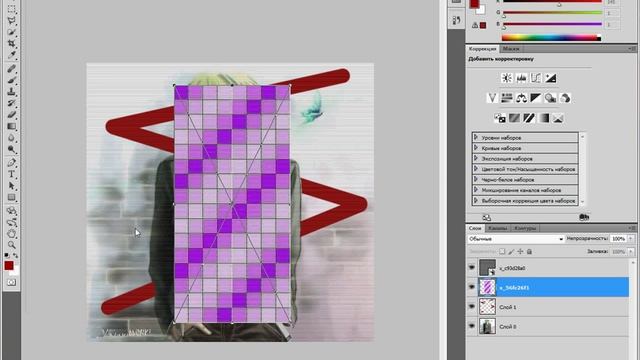Toggle visibility of Слой 0
This screenshot has width=640, height=360.
pyautogui.click(x=471, y=326)
